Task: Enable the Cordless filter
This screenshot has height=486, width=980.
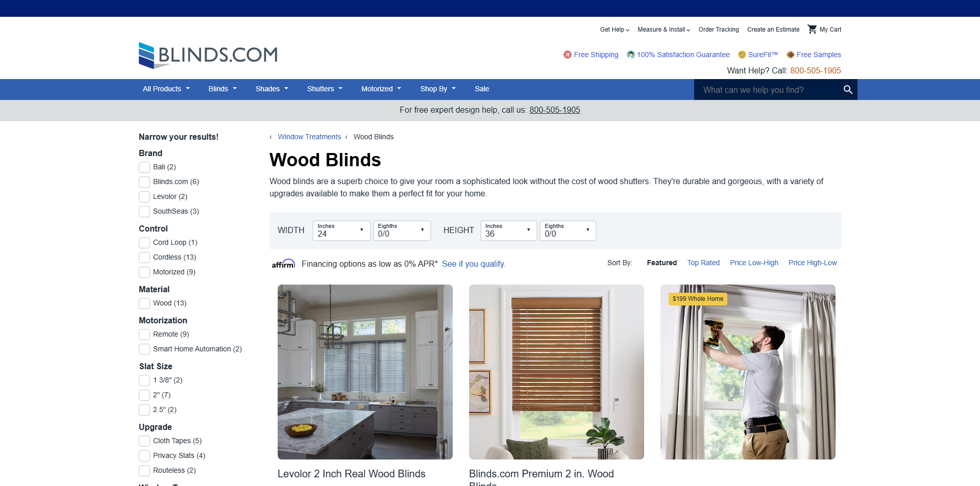Action: 144,258
